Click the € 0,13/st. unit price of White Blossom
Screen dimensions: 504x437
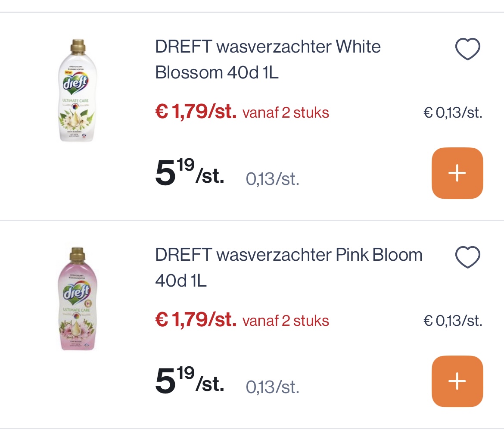point(452,113)
